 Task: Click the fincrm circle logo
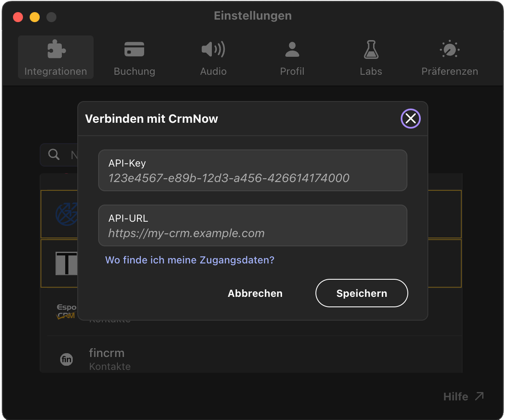(67, 359)
